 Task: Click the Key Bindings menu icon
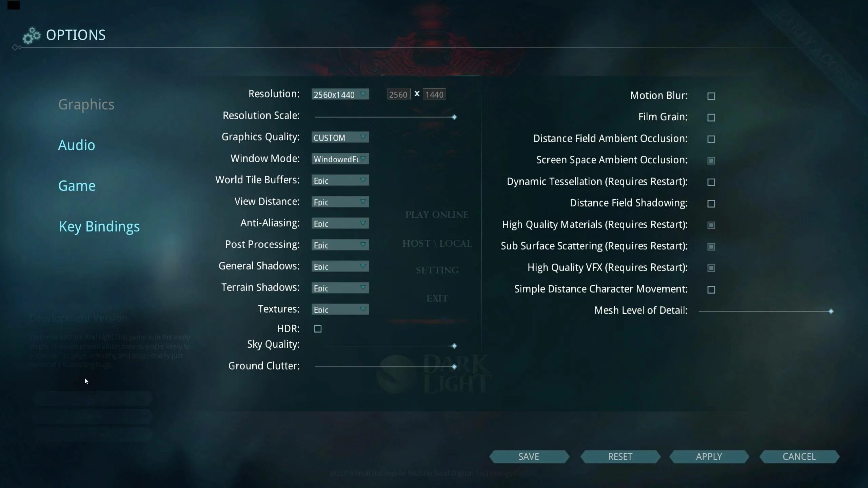99,226
